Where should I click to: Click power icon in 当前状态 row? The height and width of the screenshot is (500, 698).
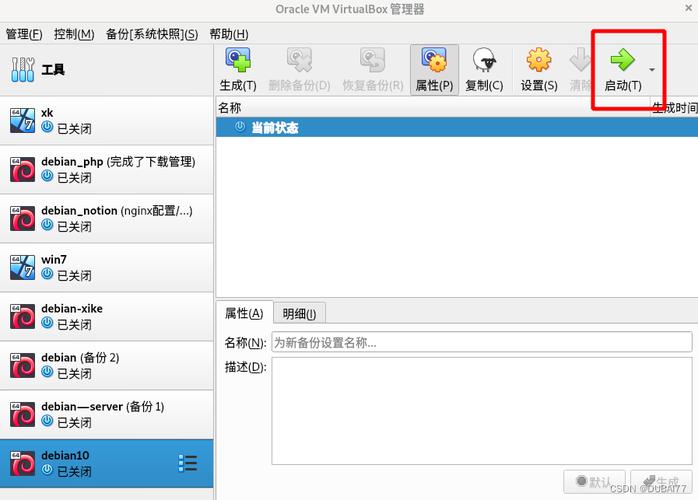(240, 127)
